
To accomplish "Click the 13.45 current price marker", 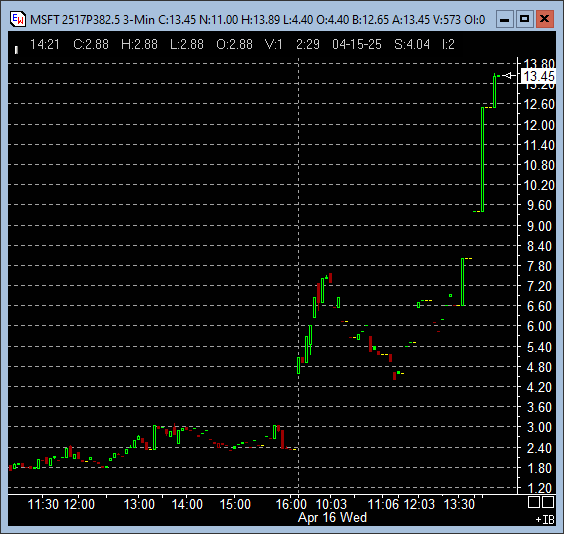I will (x=538, y=76).
